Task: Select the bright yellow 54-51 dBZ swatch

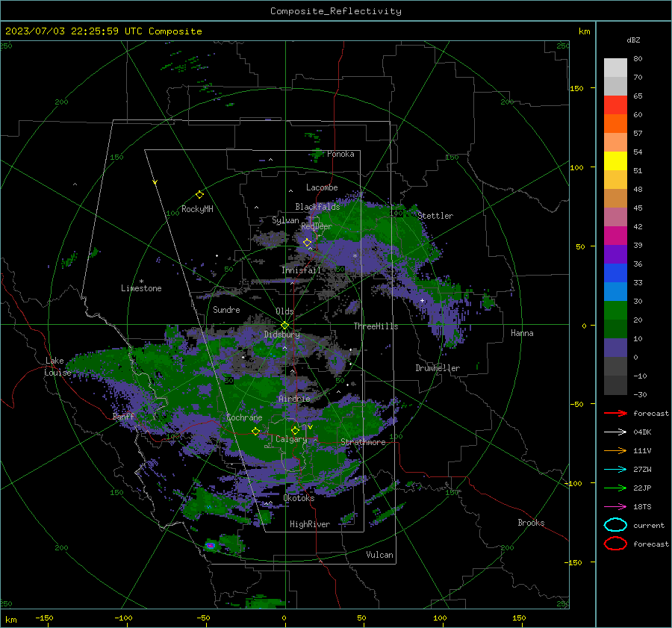Action: 615,161
